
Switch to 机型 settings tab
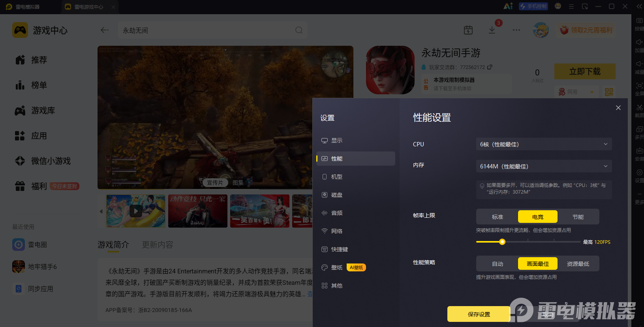click(356, 177)
